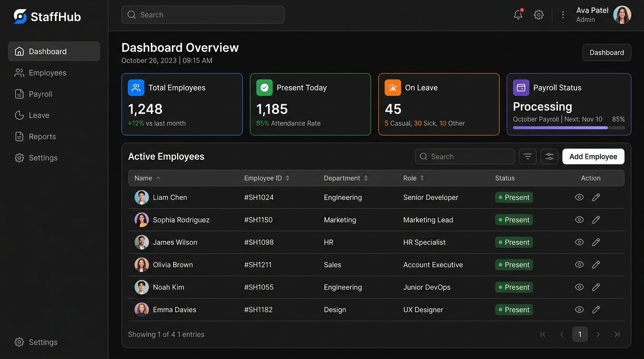Sort by Role column arrows
This screenshot has width=644, height=359.
click(x=422, y=178)
